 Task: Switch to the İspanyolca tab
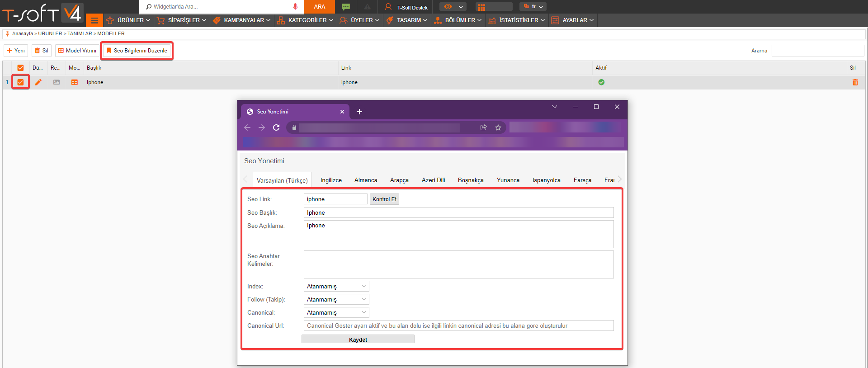click(x=547, y=180)
